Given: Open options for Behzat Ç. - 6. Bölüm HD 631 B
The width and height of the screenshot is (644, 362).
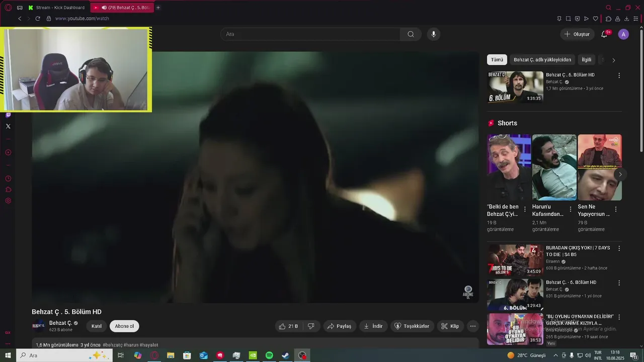Looking at the screenshot, I should coord(619,283).
